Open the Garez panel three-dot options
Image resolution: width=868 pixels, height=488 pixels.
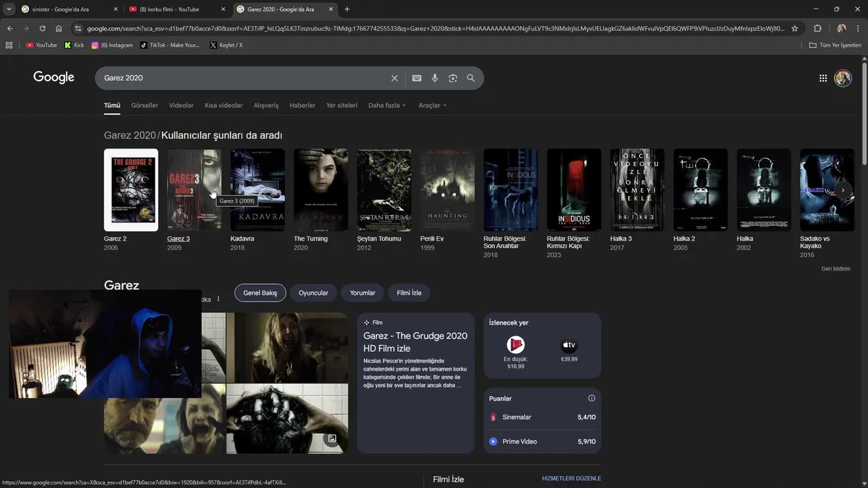(x=218, y=299)
